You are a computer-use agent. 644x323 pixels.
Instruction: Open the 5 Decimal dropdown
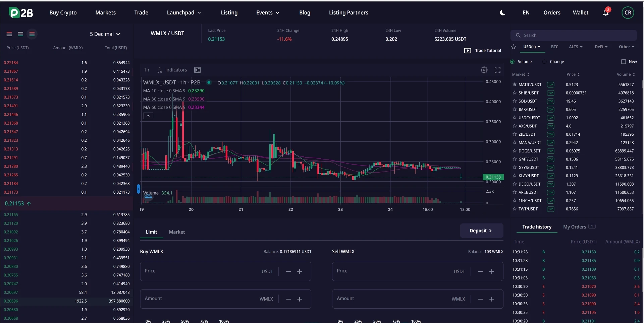coord(105,34)
